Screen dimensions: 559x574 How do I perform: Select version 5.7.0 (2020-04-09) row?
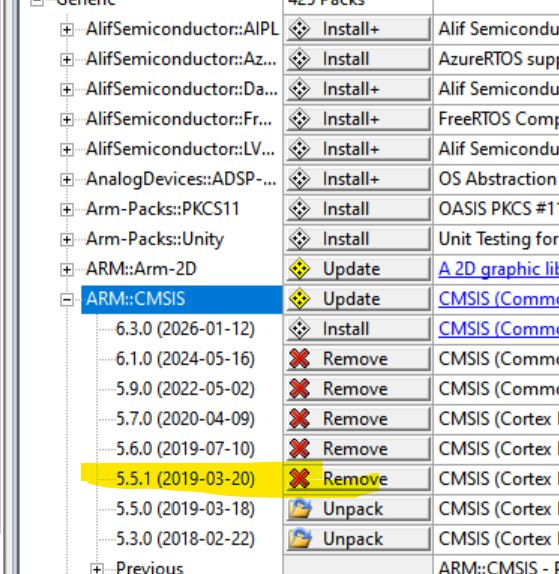point(185,419)
